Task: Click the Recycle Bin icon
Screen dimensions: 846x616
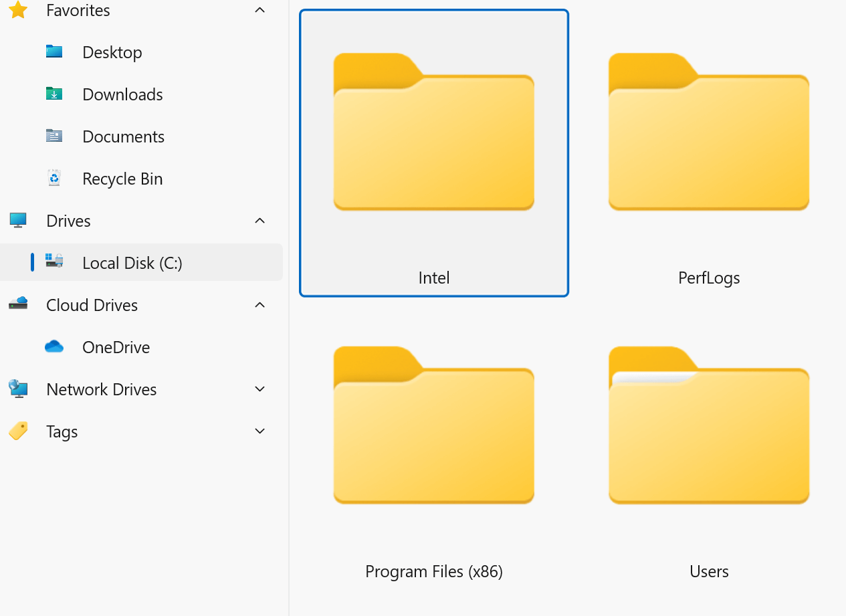Action: click(x=54, y=178)
